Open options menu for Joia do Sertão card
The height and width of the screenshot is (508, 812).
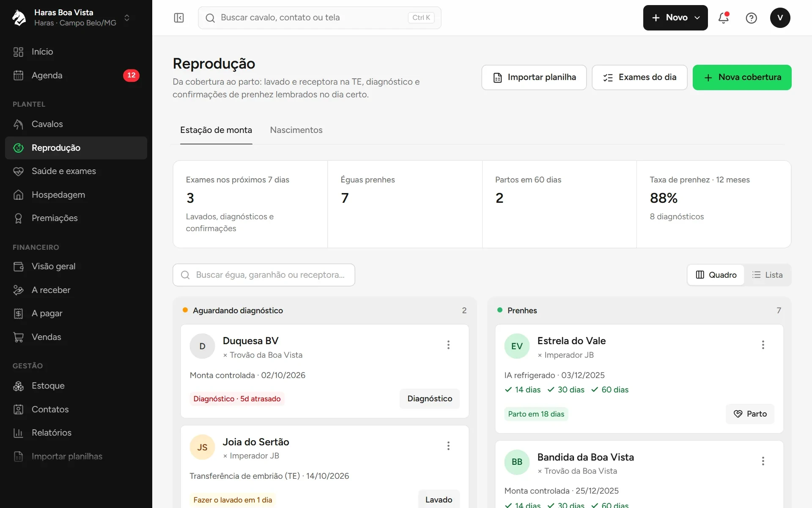pyautogui.click(x=448, y=446)
